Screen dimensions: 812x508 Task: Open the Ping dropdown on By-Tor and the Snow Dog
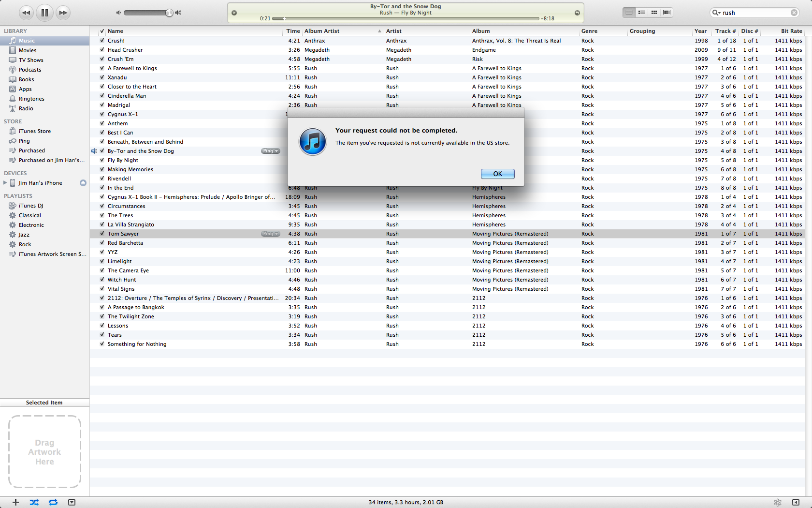270,151
